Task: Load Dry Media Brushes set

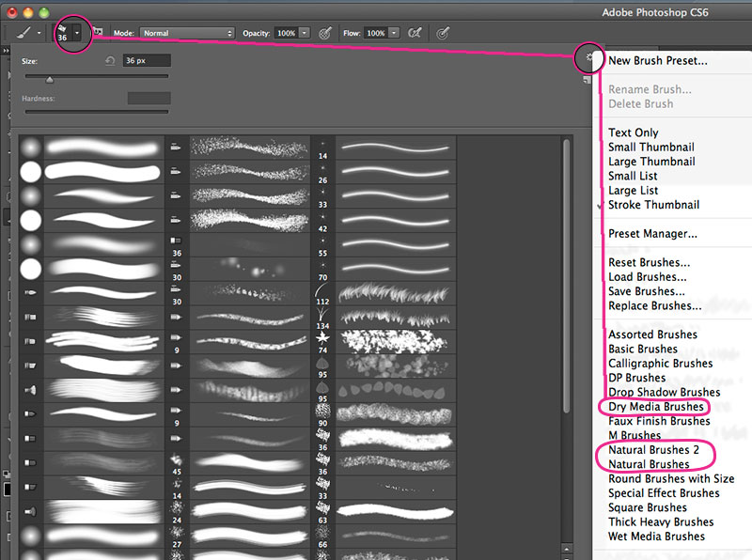Action: click(x=655, y=407)
